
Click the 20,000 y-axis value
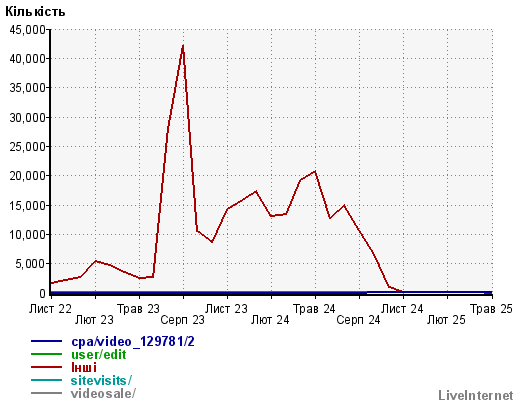[27, 176]
